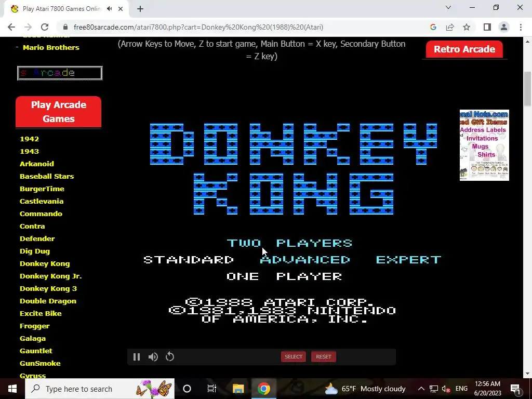Click the EXPERT difficulty text

click(408, 260)
